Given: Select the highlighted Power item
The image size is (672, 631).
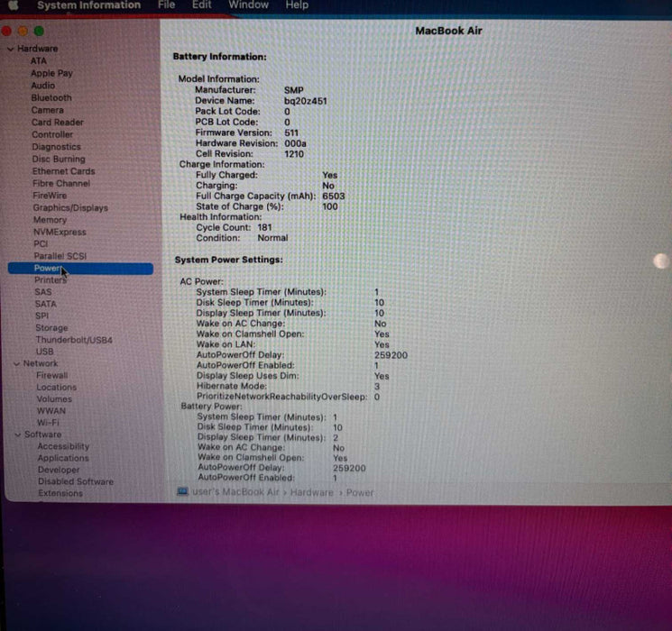Looking at the screenshot, I should (80, 268).
